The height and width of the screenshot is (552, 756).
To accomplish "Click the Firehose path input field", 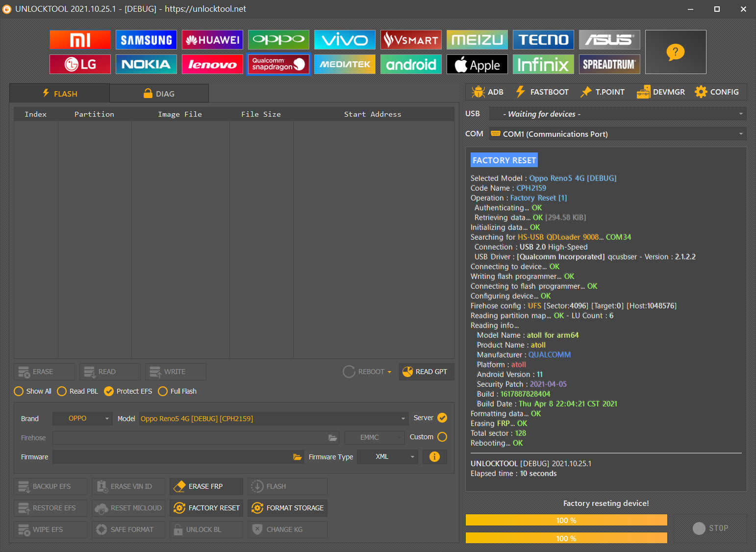I will 196,438.
